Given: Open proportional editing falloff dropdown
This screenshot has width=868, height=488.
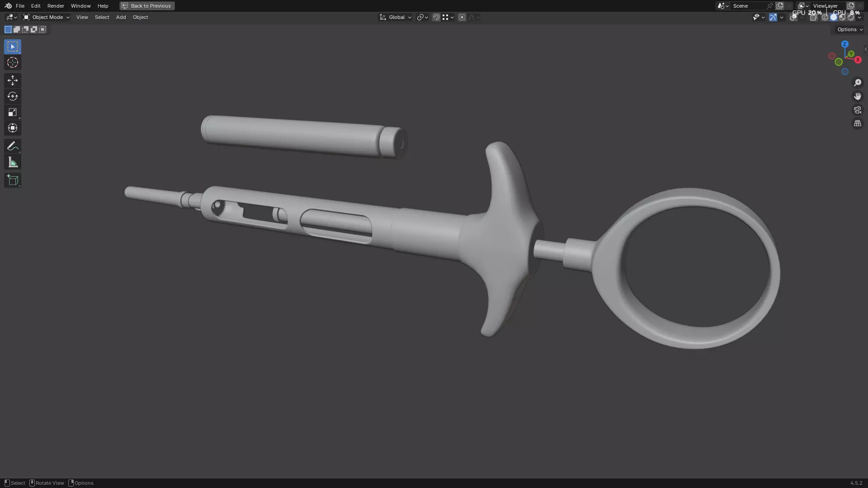Looking at the screenshot, I should pos(474,17).
